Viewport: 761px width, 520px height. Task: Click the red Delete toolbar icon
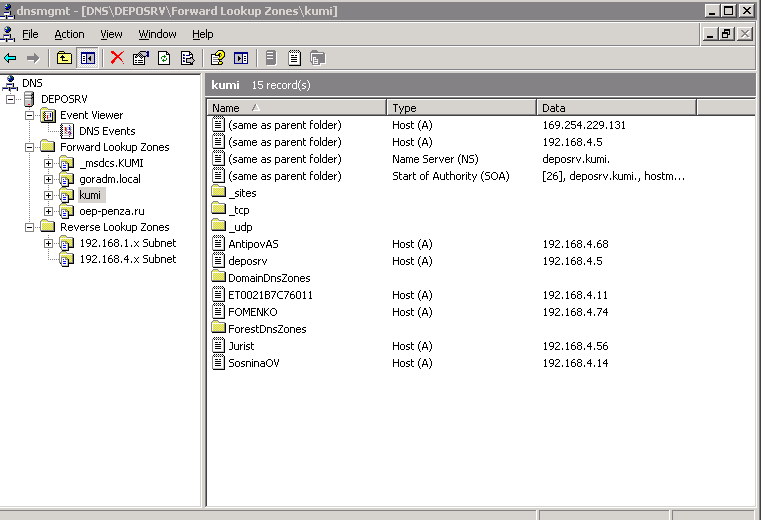pyautogui.click(x=117, y=58)
